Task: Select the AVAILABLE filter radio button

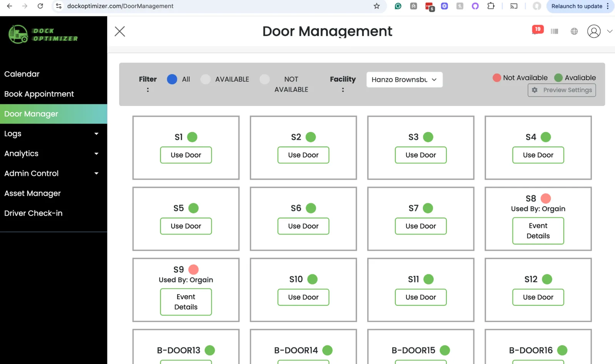Action: (206, 79)
